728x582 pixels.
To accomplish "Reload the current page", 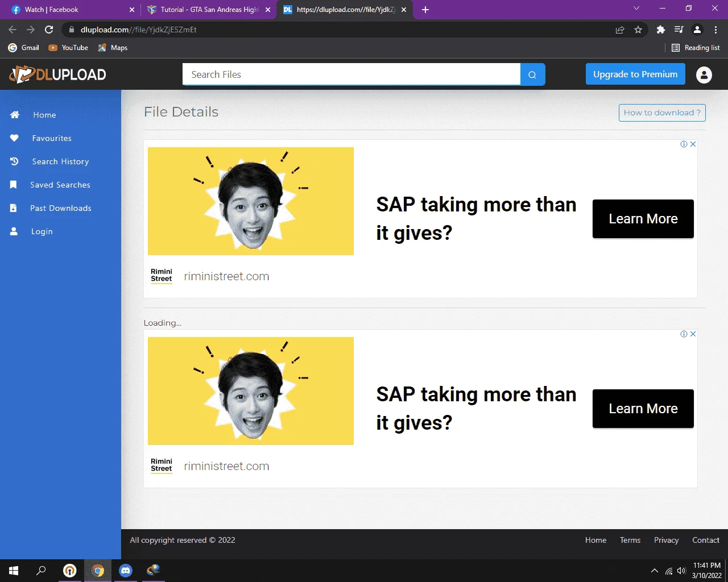I will click(x=49, y=30).
